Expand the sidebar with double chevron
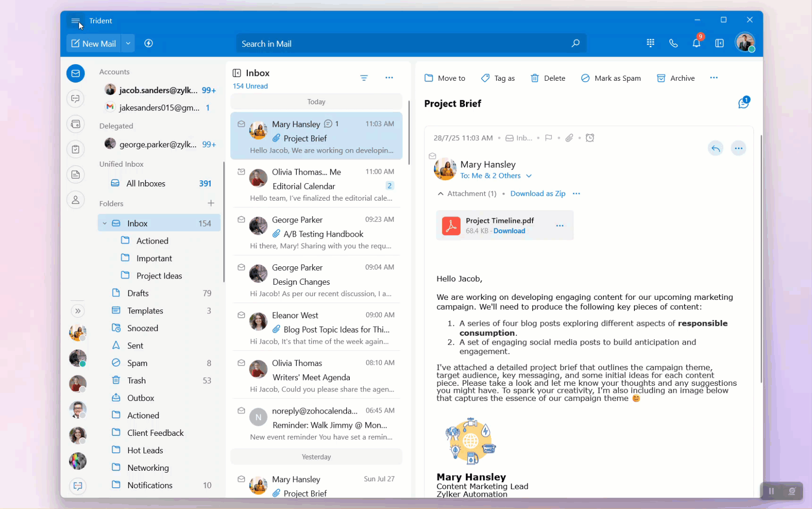This screenshot has height=509, width=812. point(78,311)
